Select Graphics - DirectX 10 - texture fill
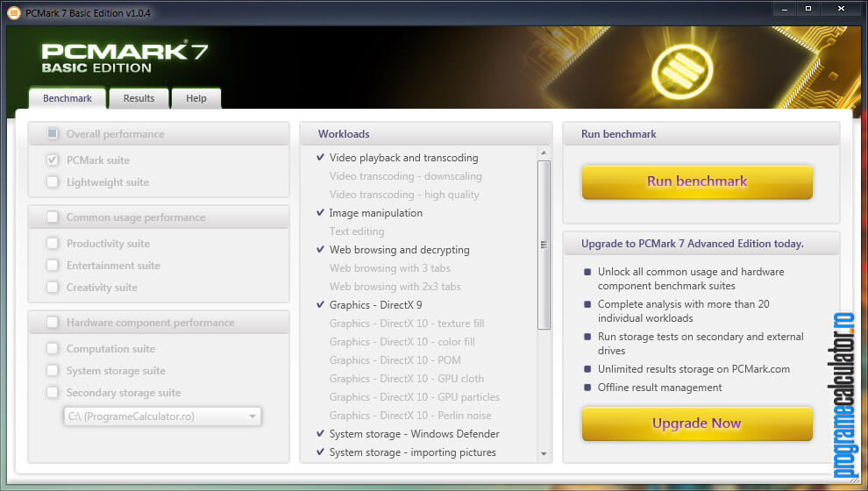Screen dimensions: 868x491 point(406,324)
